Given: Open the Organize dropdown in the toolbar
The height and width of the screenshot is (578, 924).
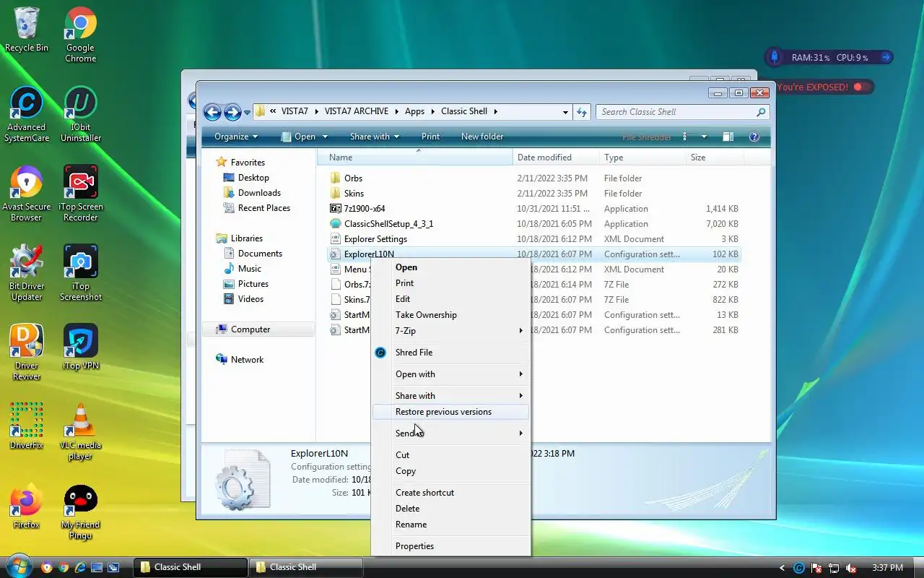Looking at the screenshot, I should click(x=236, y=137).
